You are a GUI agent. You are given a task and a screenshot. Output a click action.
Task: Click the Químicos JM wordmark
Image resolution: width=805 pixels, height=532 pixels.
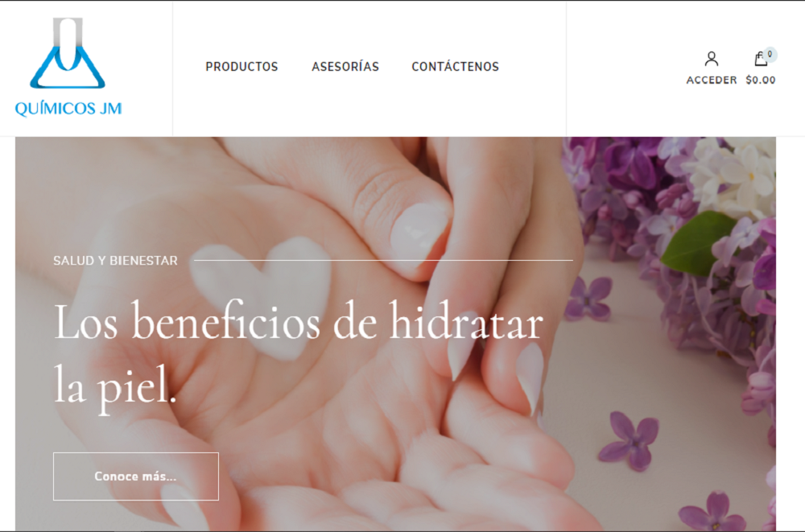coord(68,109)
